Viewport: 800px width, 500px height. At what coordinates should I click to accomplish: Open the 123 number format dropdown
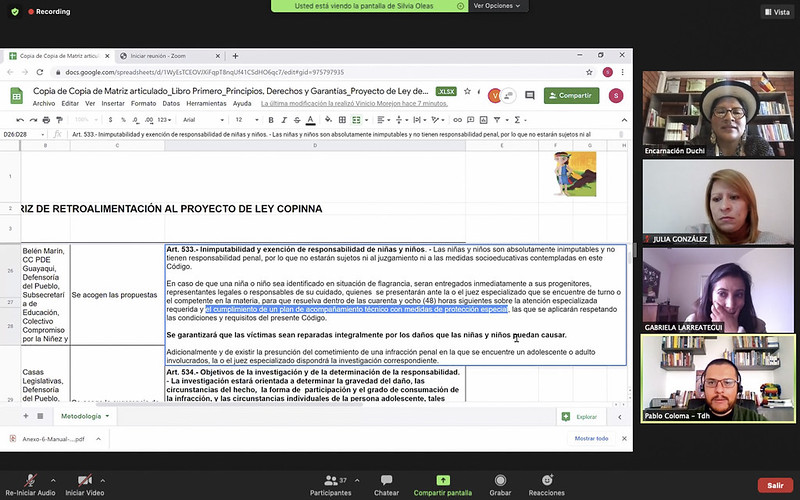(165, 120)
